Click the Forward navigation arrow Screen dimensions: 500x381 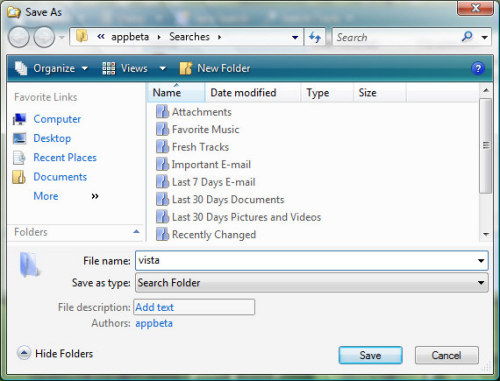(x=44, y=37)
